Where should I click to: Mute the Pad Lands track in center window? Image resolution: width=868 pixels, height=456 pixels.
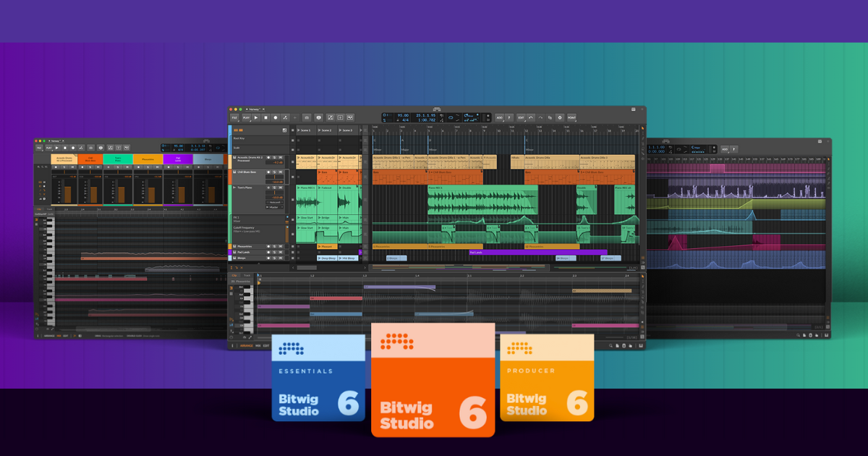point(281,252)
